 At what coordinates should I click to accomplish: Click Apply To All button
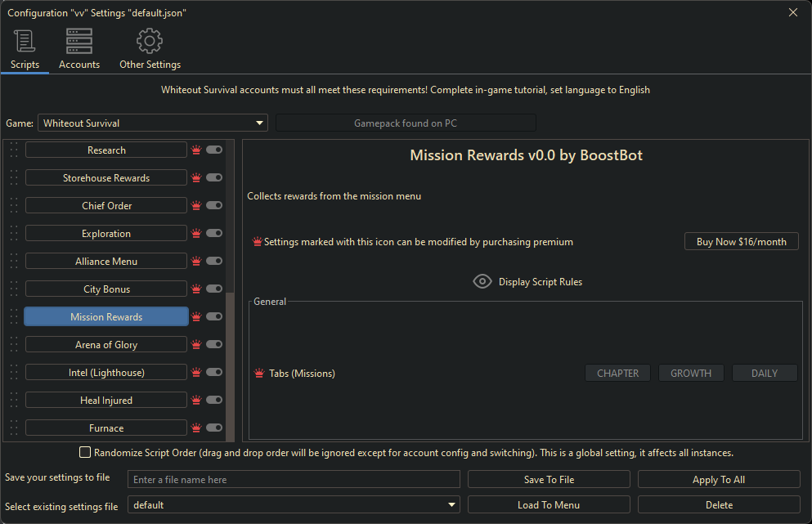point(719,479)
